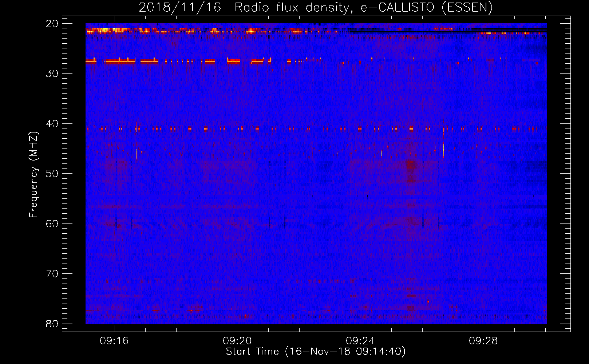Click the 60 frequency tick label
The width and height of the screenshot is (589, 364).
52,224
